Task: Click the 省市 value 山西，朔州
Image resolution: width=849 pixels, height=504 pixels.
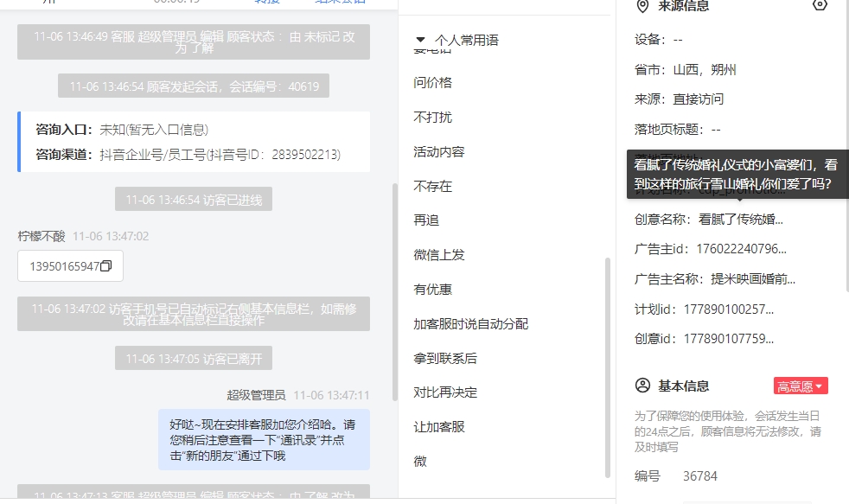Action: (705, 70)
